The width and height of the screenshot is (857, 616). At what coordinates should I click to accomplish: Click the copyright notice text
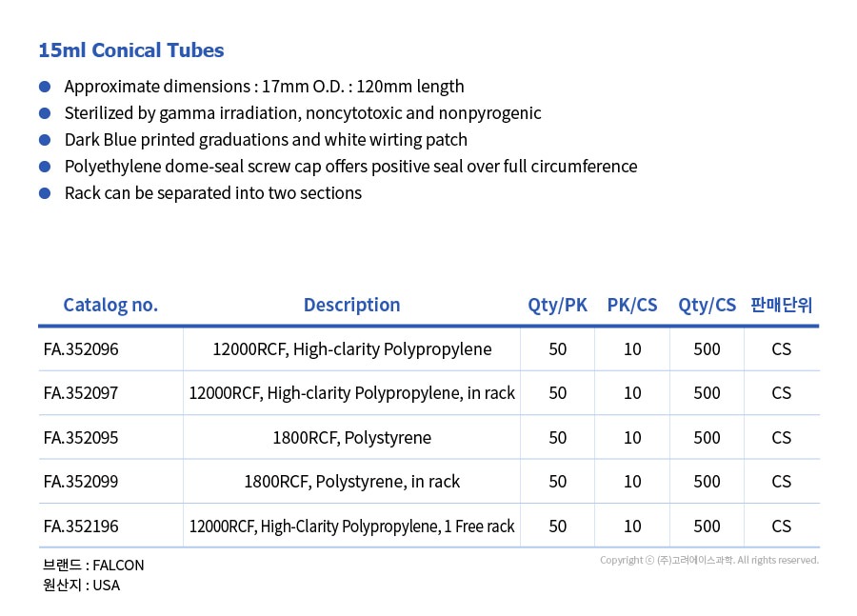(708, 560)
